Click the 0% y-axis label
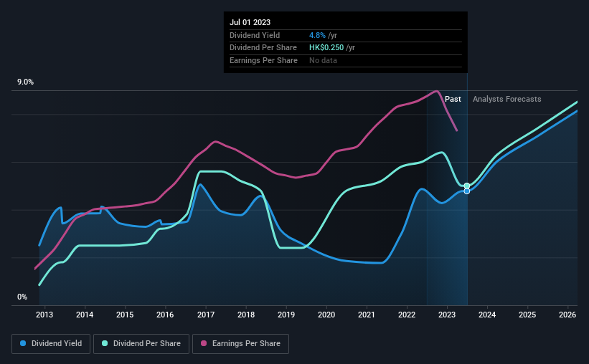This screenshot has width=589, height=364. coord(22,297)
